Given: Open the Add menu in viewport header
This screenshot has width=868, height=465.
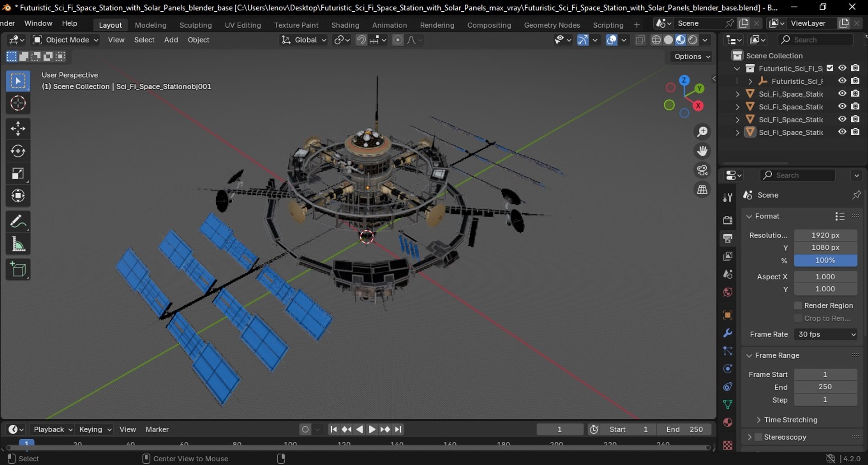Looking at the screenshot, I should click(x=171, y=40).
